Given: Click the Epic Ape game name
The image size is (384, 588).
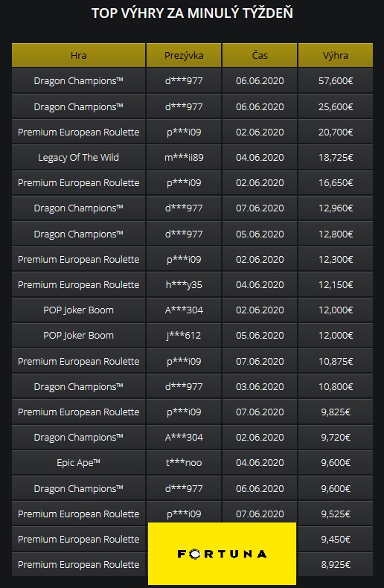Looking at the screenshot, I should (x=78, y=463).
